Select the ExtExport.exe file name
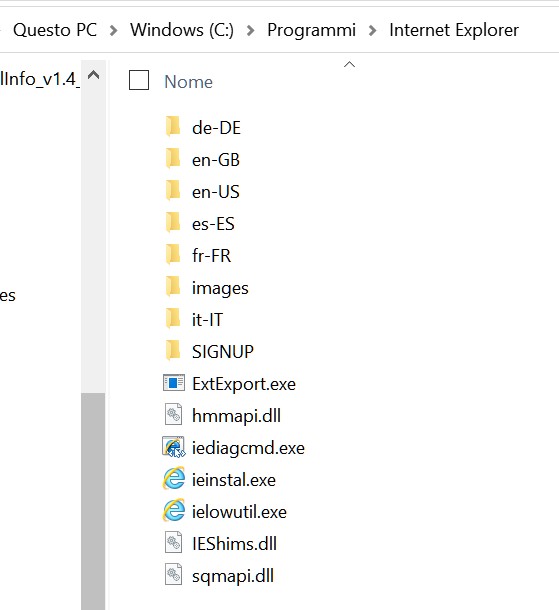Viewport: 559px width, 610px height. (x=244, y=384)
